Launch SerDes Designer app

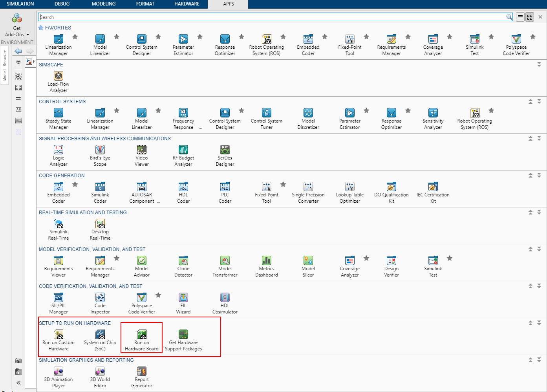tap(225, 156)
